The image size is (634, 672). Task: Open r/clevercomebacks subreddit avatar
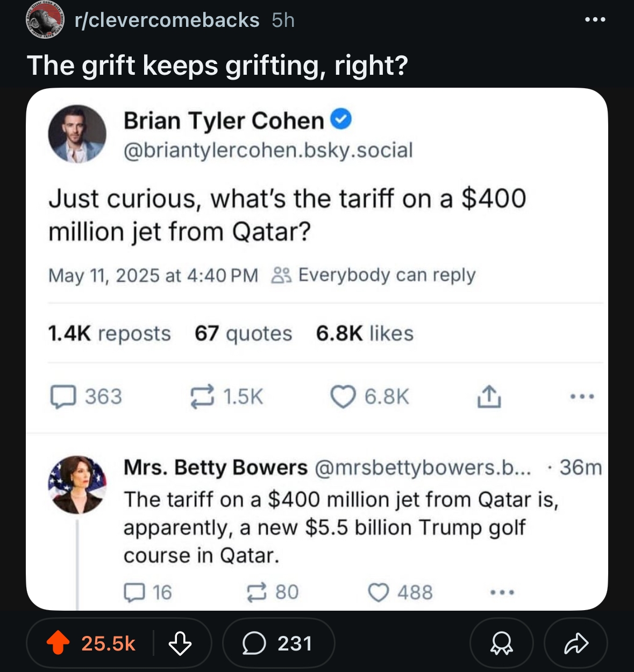click(x=45, y=20)
